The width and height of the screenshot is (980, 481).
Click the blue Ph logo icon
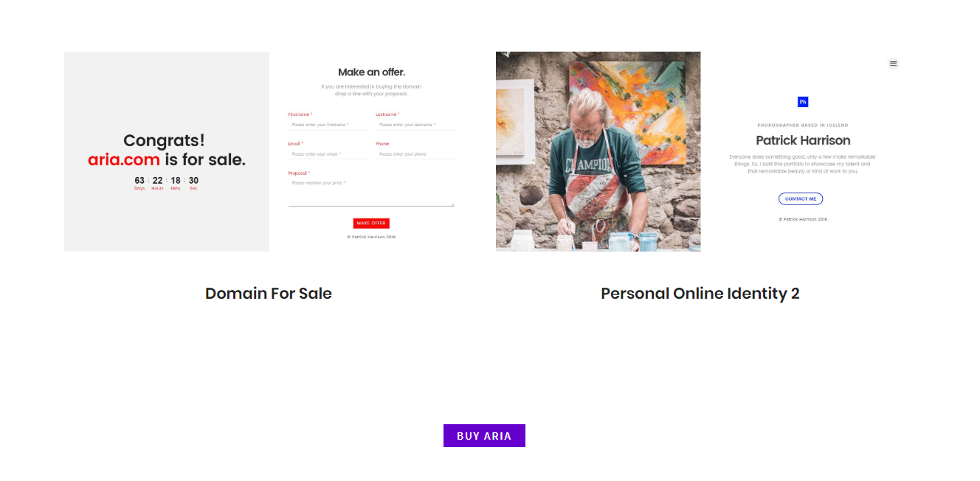[x=803, y=102]
